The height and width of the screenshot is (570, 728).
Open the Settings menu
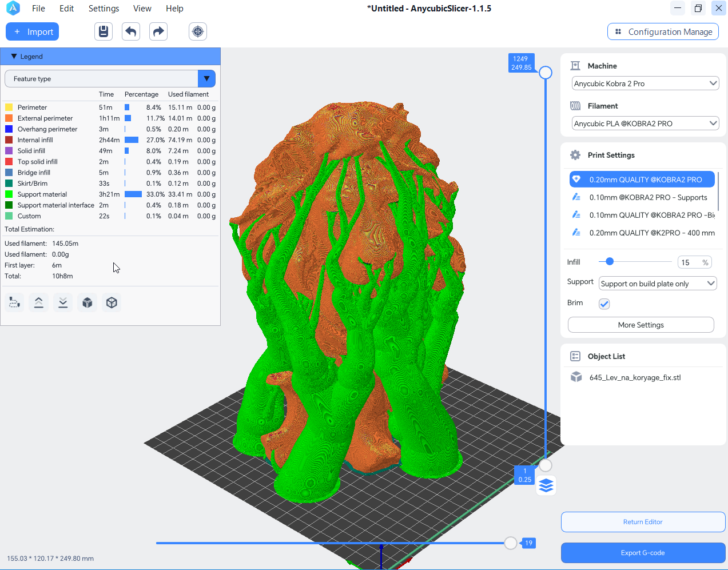tap(104, 9)
